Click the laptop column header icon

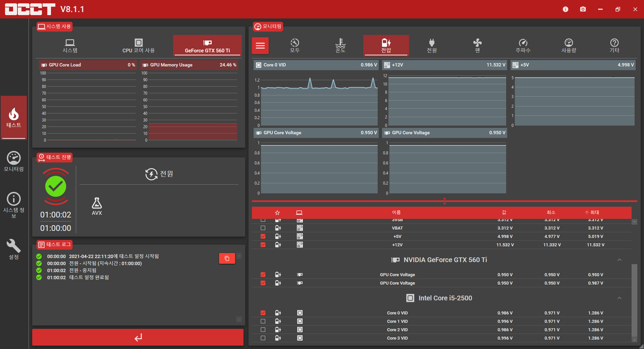(299, 212)
